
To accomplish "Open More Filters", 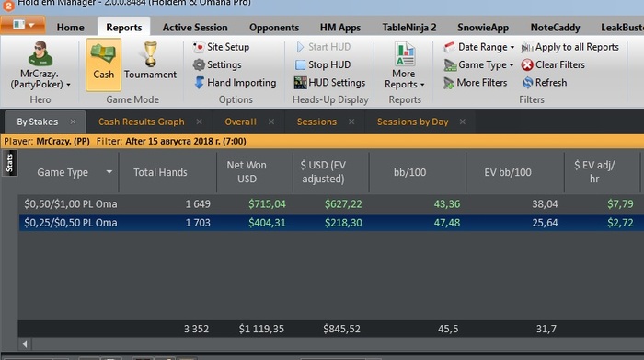I will point(476,83).
